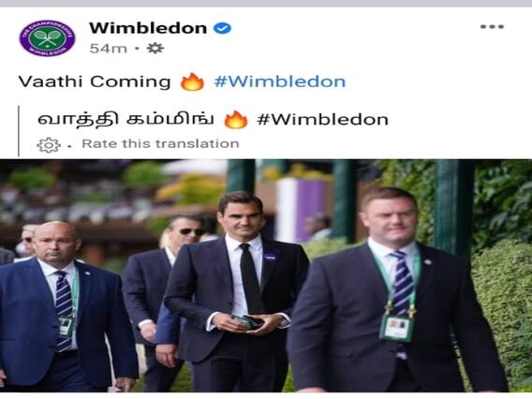Image resolution: width=532 pixels, height=399 pixels.
Task: Click the Wimbledon page name
Action: point(148,28)
